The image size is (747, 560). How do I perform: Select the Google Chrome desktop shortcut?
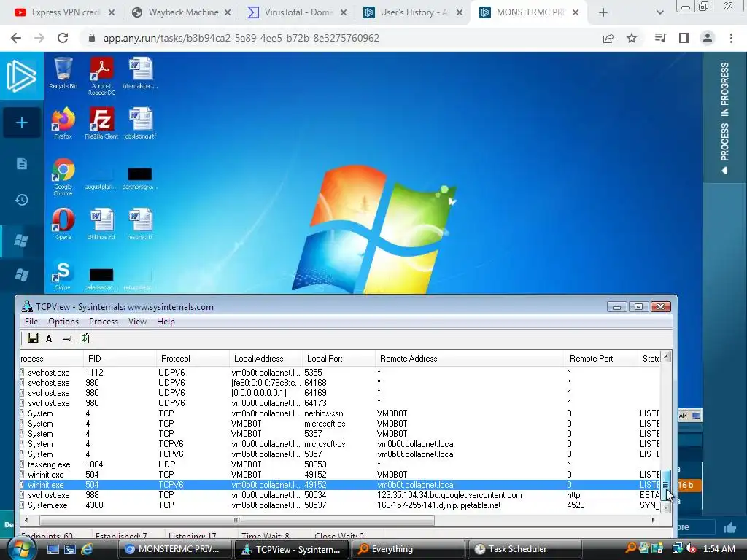pos(63,176)
